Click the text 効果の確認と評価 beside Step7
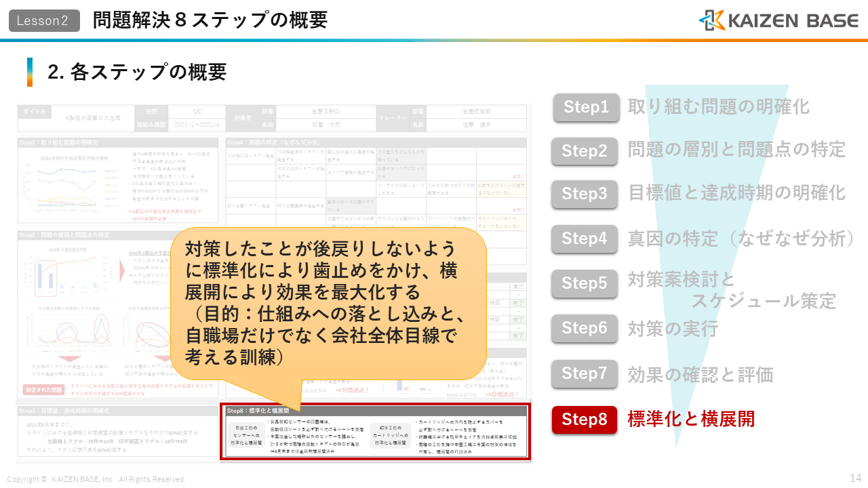Image resolution: width=868 pixels, height=488 pixels. tap(701, 374)
